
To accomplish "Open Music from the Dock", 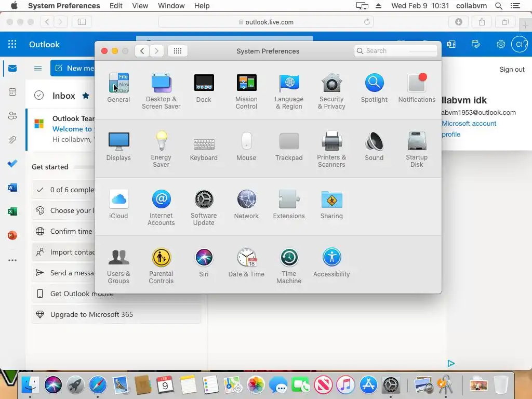I will coord(345,385).
